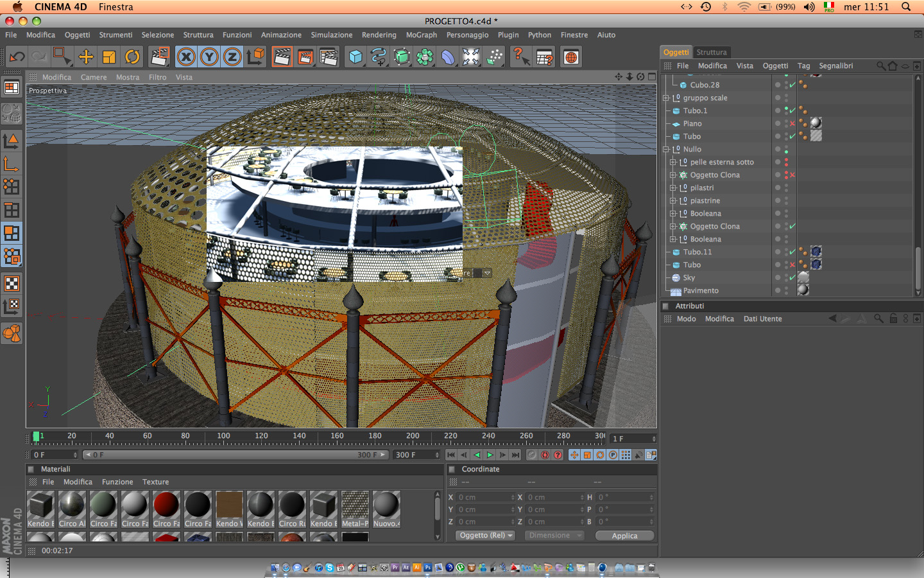Select the Move tool in the toolbar
Image resolution: width=924 pixels, height=578 pixels.
pos(85,57)
